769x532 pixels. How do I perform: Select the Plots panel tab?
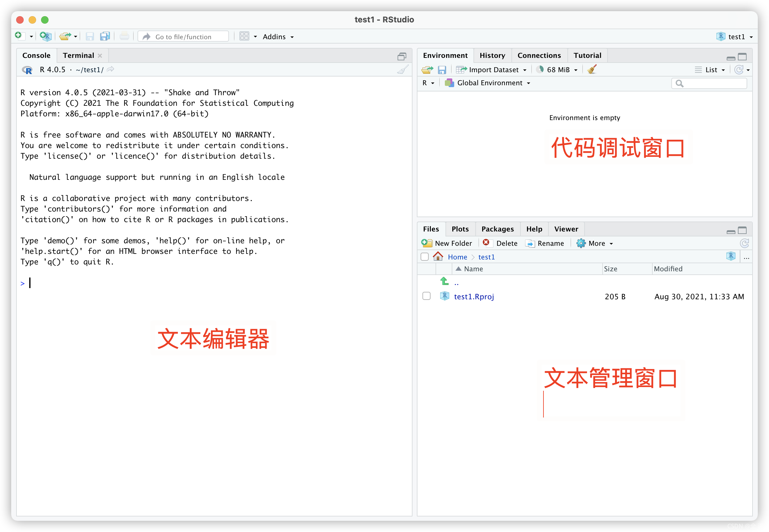[461, 229]
